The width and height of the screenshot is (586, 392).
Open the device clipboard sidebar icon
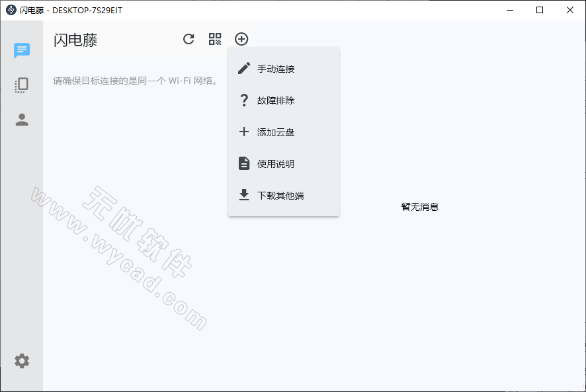[x=22, y=85]
